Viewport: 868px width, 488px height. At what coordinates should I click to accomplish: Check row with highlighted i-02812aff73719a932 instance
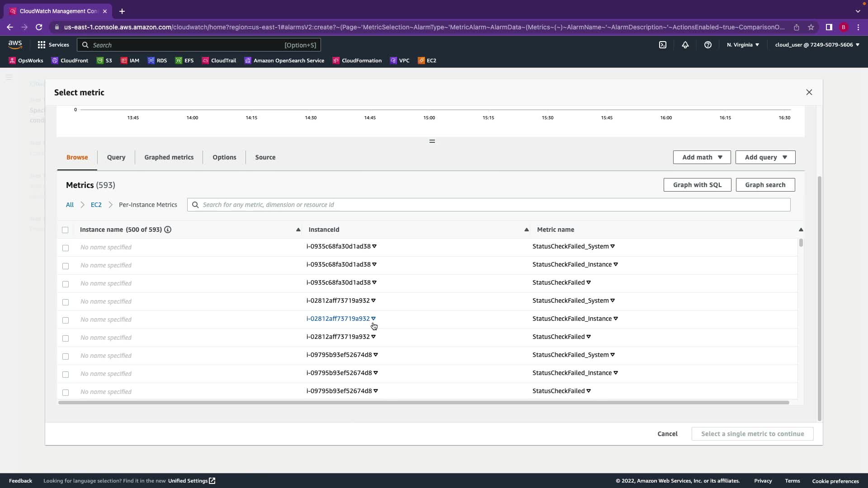pos(66,320)
